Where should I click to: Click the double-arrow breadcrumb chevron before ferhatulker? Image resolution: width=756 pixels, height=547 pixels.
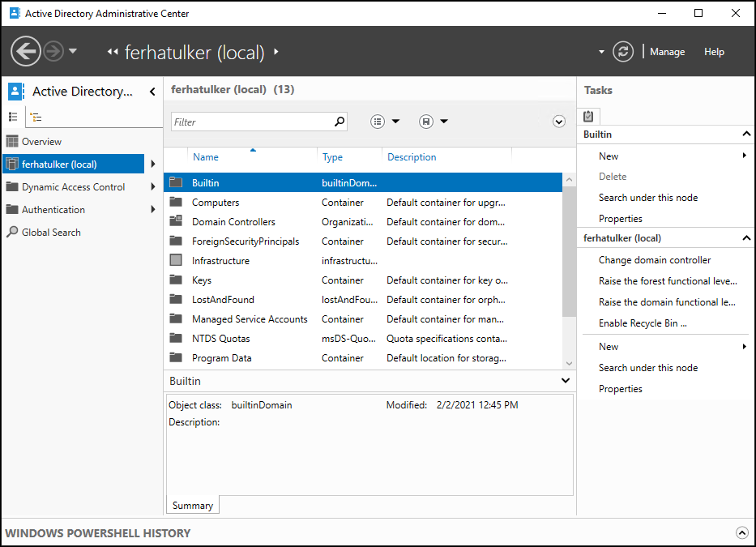(x=113, y=52)
